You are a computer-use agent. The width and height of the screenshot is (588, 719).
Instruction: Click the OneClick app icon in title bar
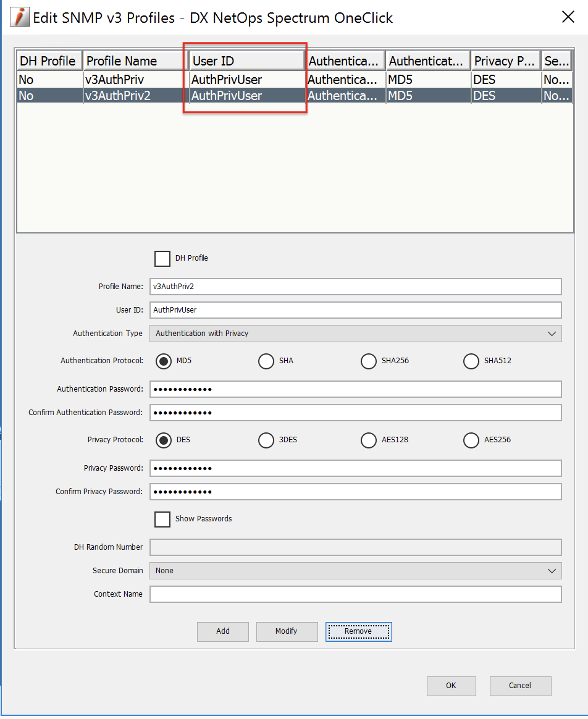[20, 17]
